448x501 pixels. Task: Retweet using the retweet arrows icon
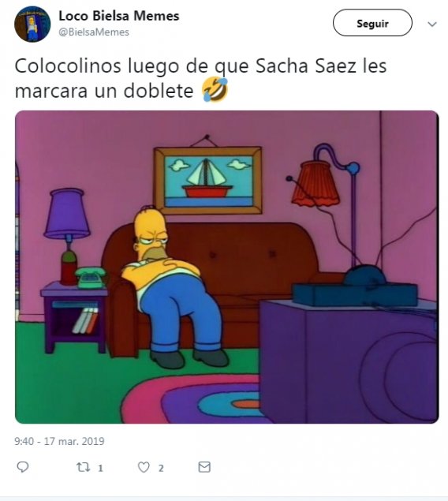(84, 467)
